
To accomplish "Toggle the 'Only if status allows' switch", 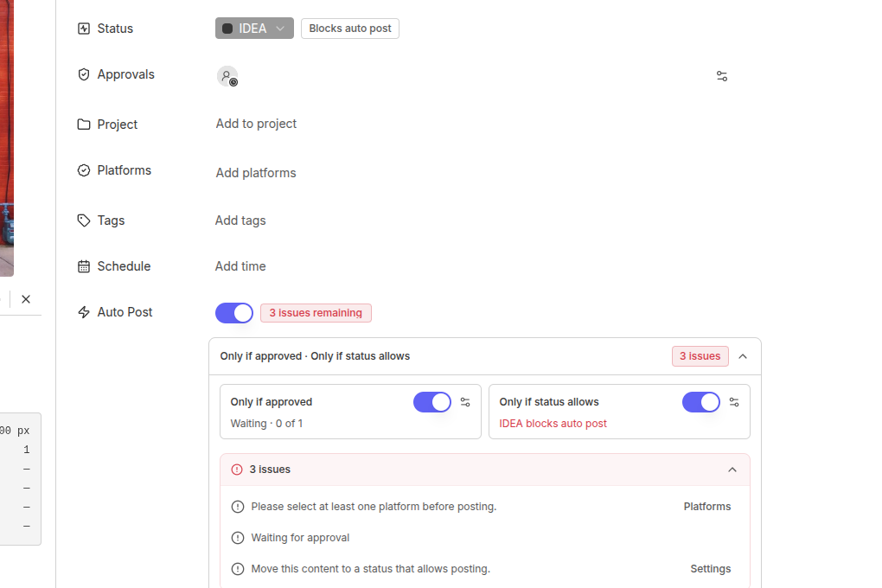I will click(701, 402).
